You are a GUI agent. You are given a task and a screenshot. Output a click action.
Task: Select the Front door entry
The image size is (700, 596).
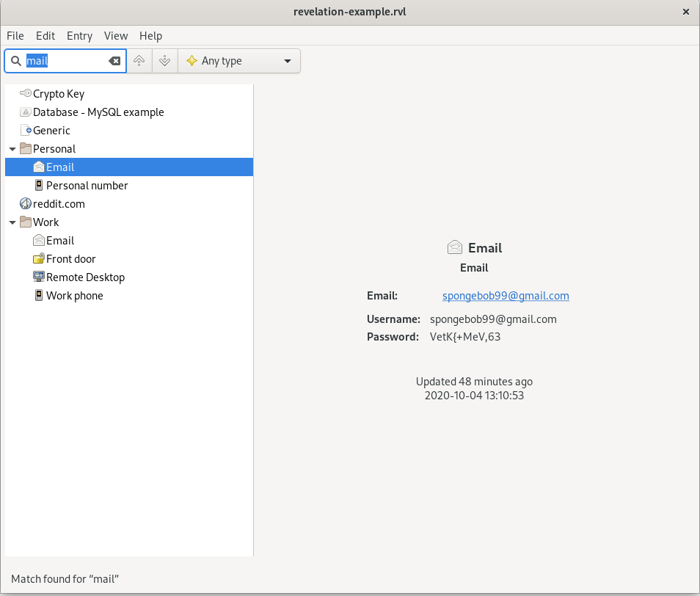(70, 259)
